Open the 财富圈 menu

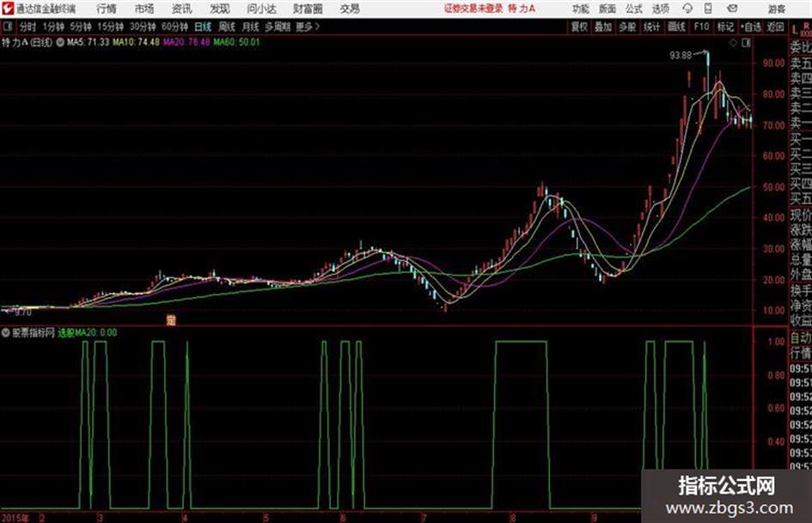click(x=308, y=9)
